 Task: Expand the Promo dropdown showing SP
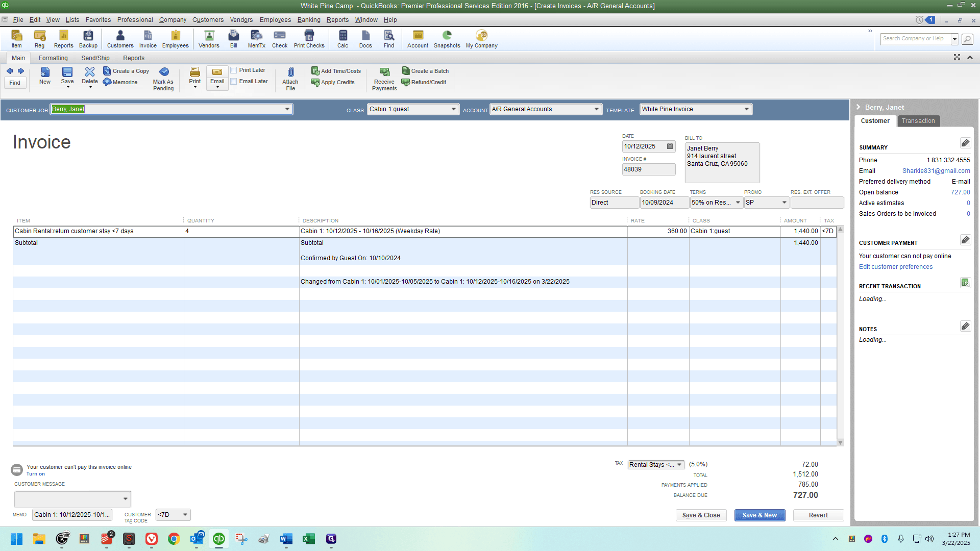[785, 203]
